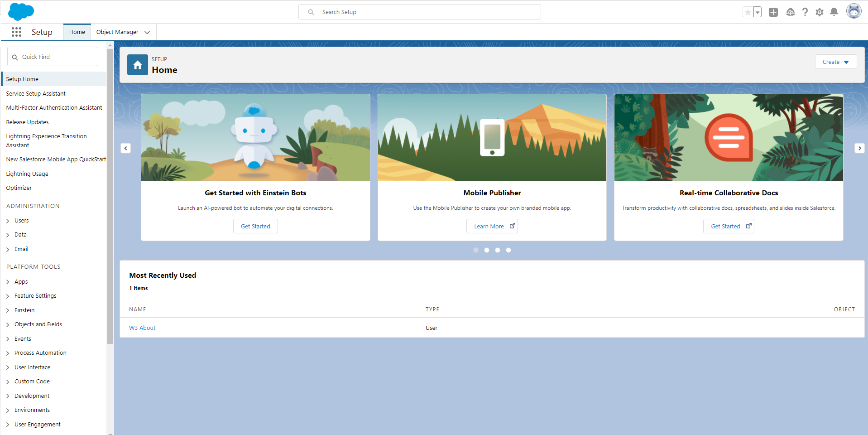868x435 pixels.
Task: Open Lightning Experience Transition Assistant
Action: 46,140
